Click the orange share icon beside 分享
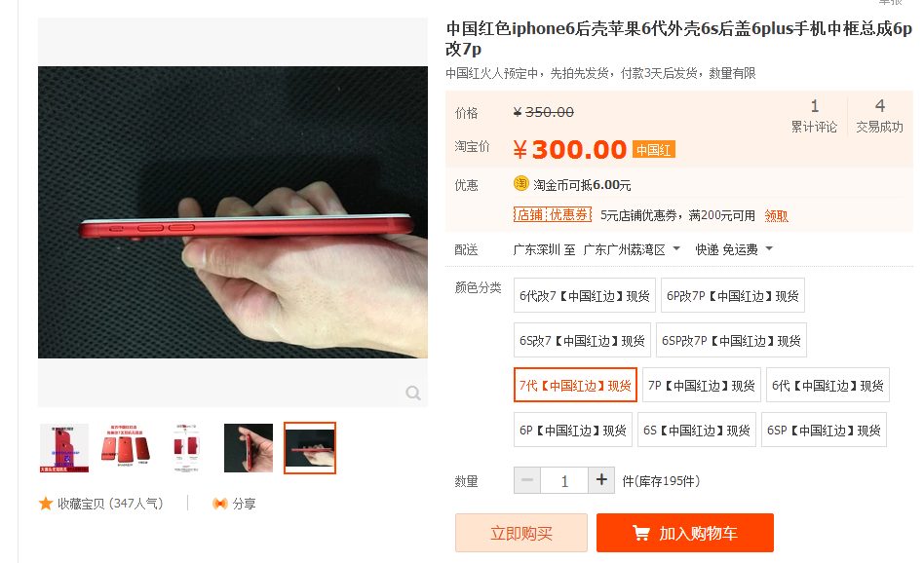Image resolution: width=924 pixels, height=563 pixels. (x=220, y=504)
